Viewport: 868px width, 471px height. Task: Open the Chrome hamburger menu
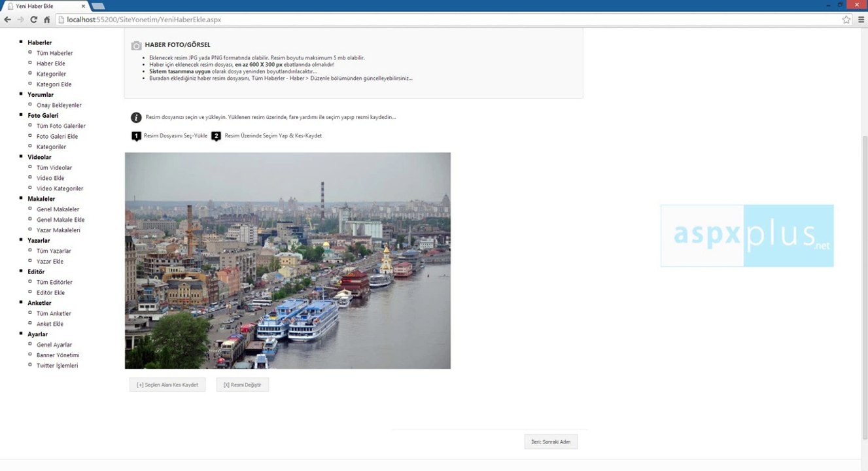tap(861, 20)
